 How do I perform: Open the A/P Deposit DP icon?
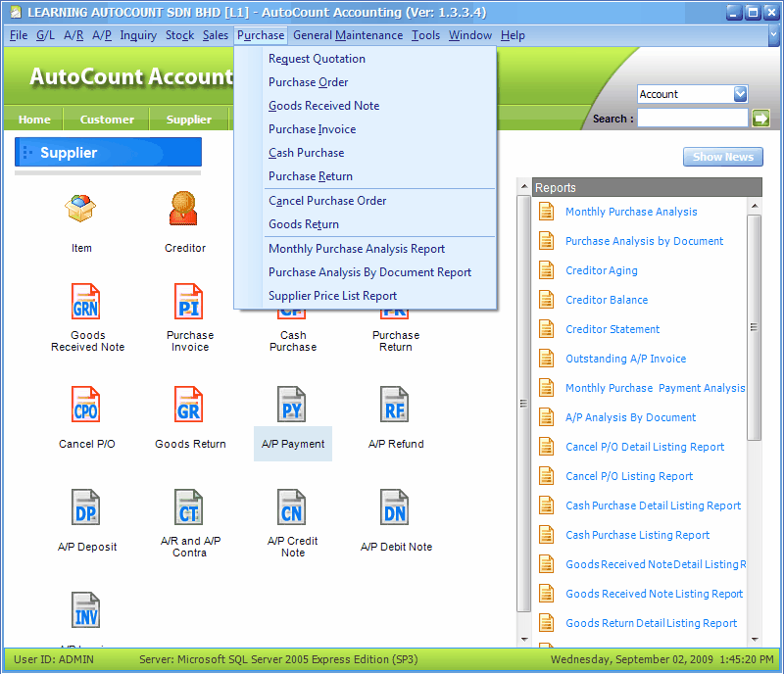click(85, 507)
